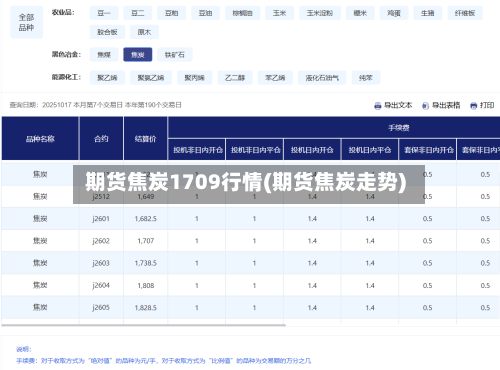The image size is (500, 370).
Task: Click the 投机日内平仓 column header
Action: [370, 150]
